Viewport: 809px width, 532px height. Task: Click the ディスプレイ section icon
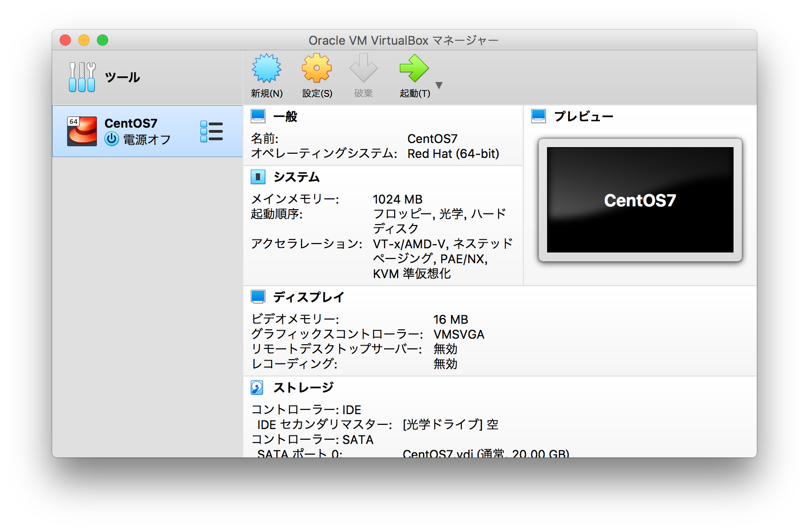[x=258, y=296]
